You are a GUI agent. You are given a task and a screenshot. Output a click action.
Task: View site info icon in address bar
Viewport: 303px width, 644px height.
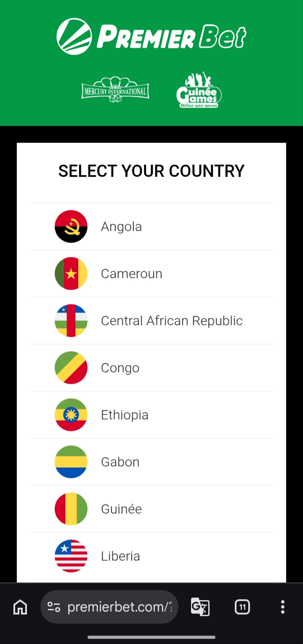[54, 607]
